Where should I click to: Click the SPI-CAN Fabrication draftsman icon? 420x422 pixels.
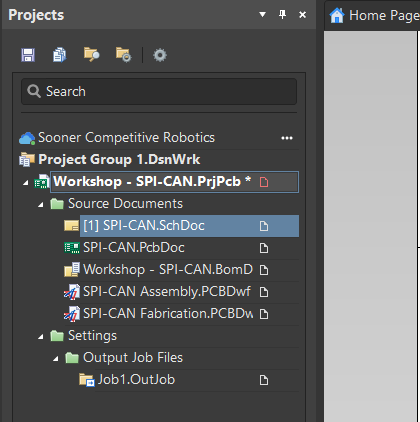[72, 314]
